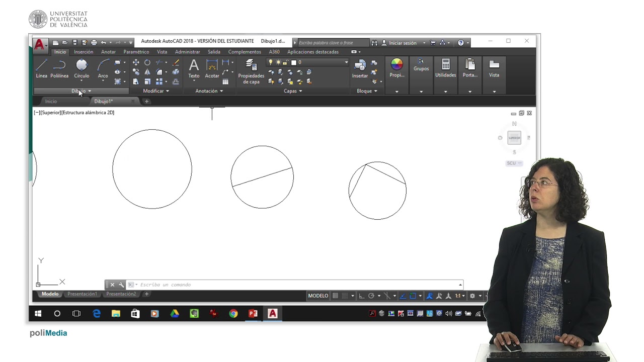
Task: Open the Autodesk App Store cart icon
Action: click(x=433, y=43)
